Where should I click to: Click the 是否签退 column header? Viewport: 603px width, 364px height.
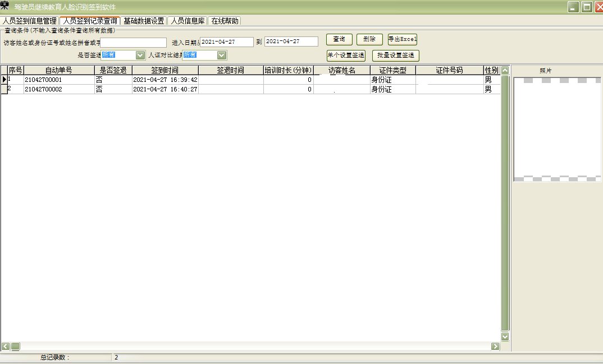(113, 70)
